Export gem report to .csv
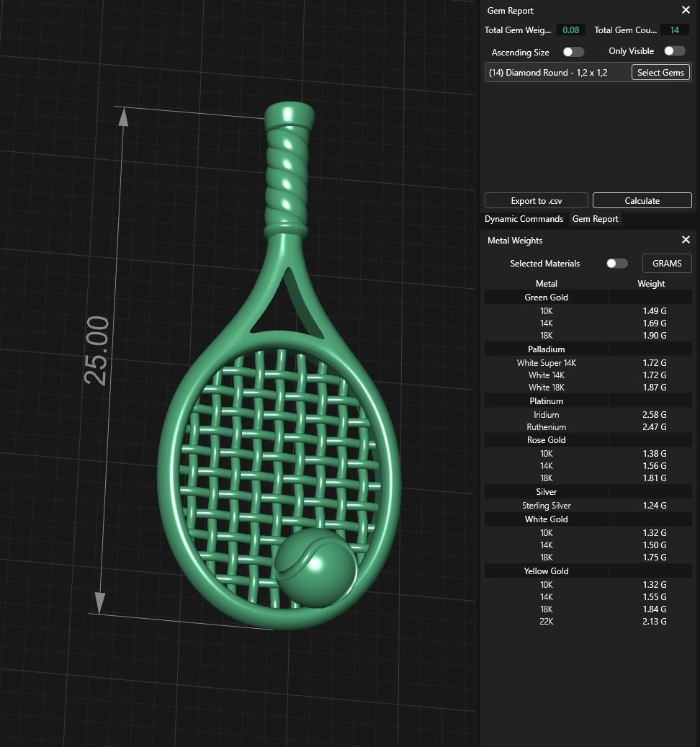Viewport: 700px width, 747px height. point(537,200)
